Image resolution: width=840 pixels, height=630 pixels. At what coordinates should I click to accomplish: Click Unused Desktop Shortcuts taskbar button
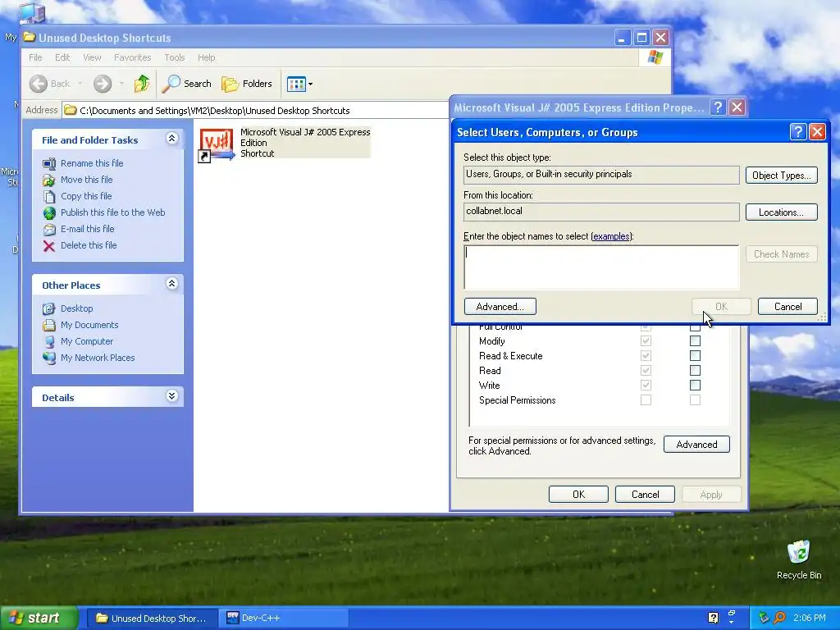pyautogui.click(x=152, y=618)
